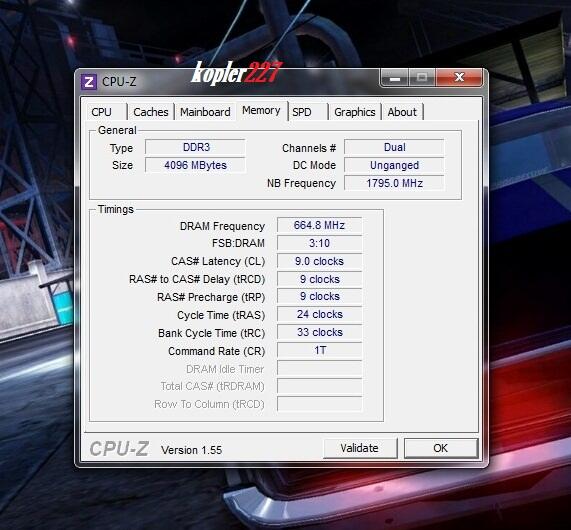
Task: Click the NB Frequency label
Action: 301,183
